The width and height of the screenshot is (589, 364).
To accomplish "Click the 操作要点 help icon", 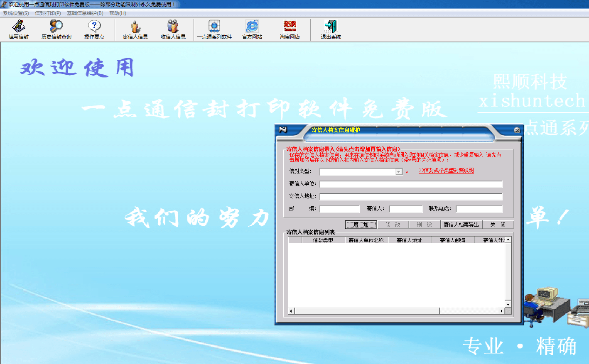I will (94, 30).
